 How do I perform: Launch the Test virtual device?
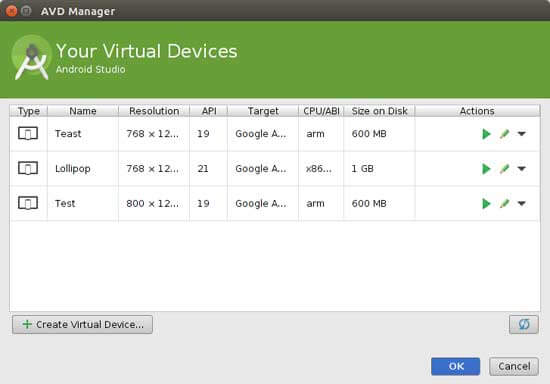pos(486,204)
